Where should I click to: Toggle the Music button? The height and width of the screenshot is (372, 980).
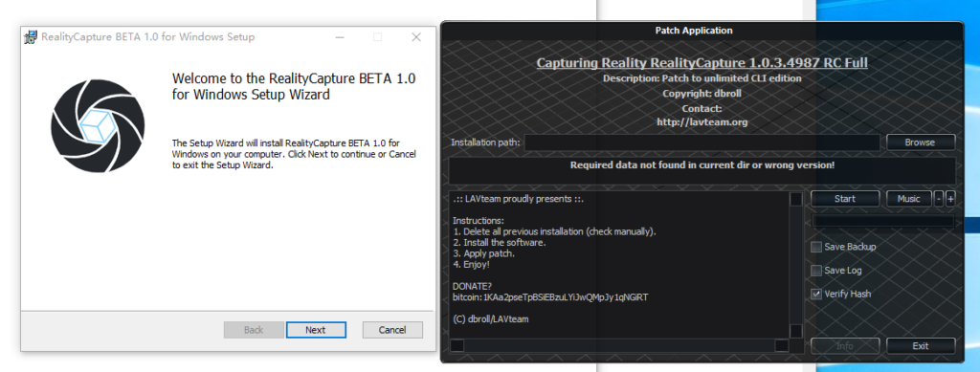909,199
